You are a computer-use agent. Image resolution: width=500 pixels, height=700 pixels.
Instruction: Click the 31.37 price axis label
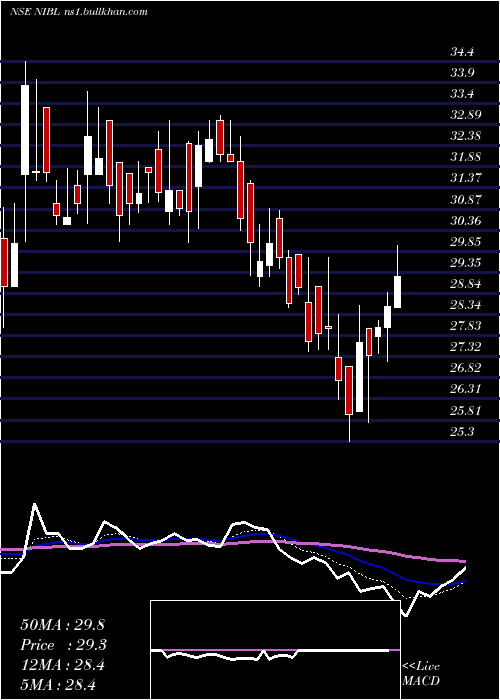click(466, 178)
